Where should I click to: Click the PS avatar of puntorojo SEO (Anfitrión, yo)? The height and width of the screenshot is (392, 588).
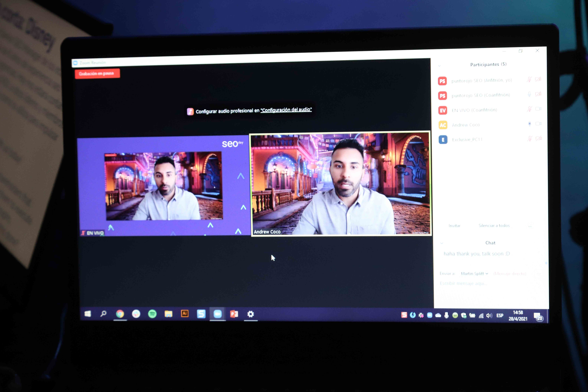(442, 81)
